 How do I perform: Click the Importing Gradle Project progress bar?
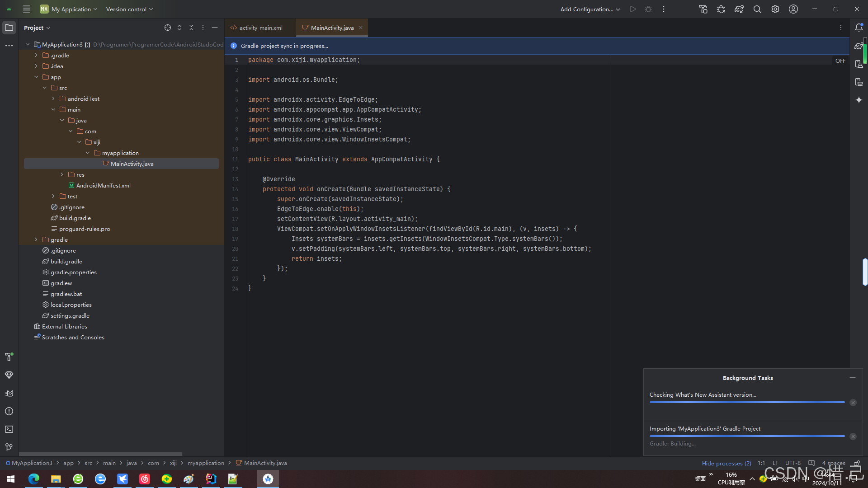(x=747, y=436)
